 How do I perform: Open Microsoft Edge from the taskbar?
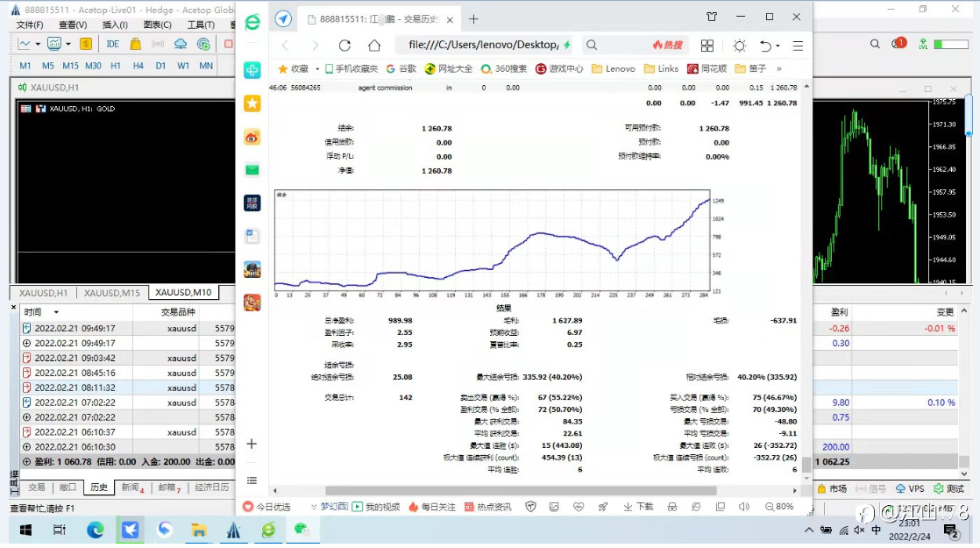95,530
